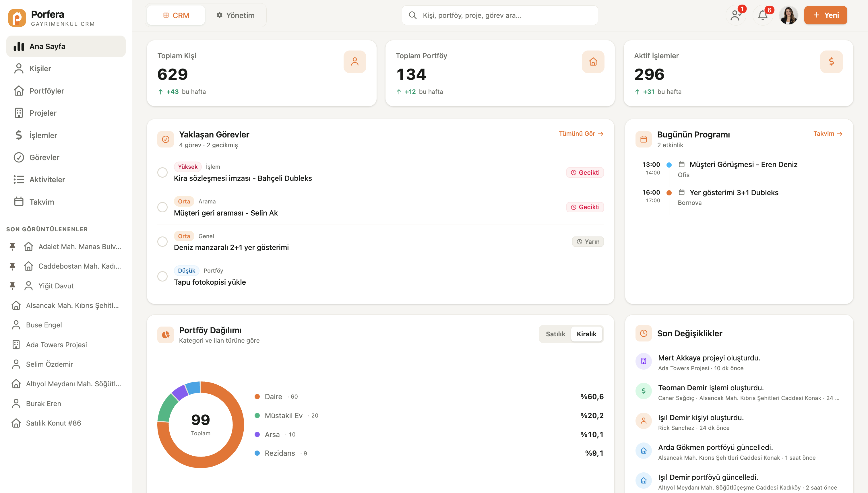Click the Porfera logo icon
This screenshot has width=868, height=493.
point(17,18)
